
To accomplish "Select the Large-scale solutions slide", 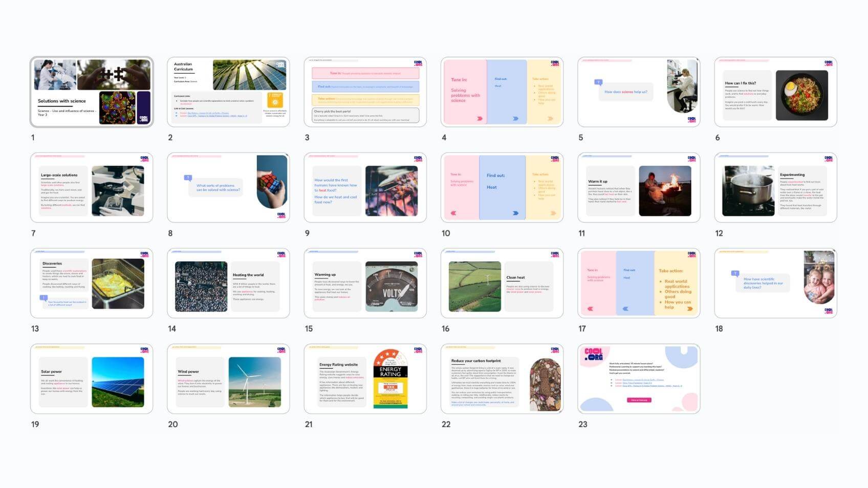I will point(92,188).
